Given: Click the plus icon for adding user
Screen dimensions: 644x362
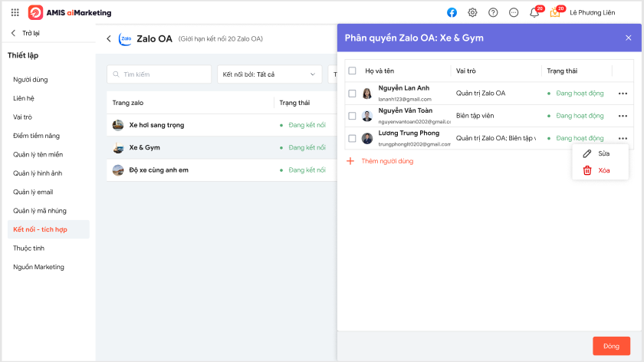Looking at the screenshot, I should [350, 161].
